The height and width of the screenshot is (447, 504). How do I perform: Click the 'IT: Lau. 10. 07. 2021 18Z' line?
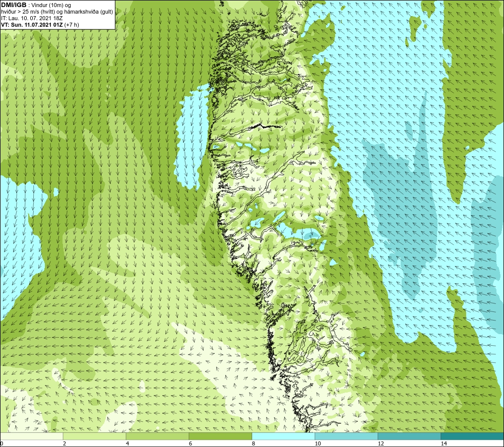click(x=32, y=18)
